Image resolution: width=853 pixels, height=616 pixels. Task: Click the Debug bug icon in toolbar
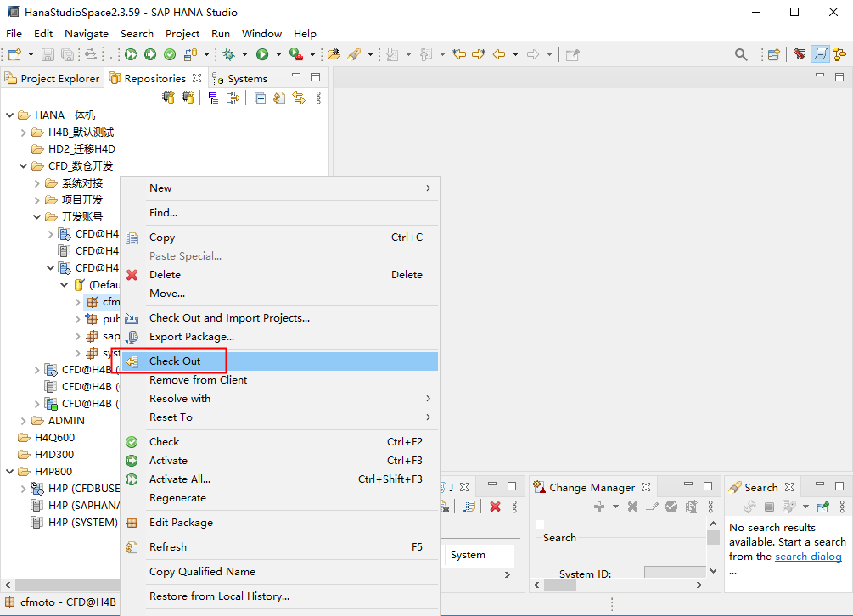point(229,54)
